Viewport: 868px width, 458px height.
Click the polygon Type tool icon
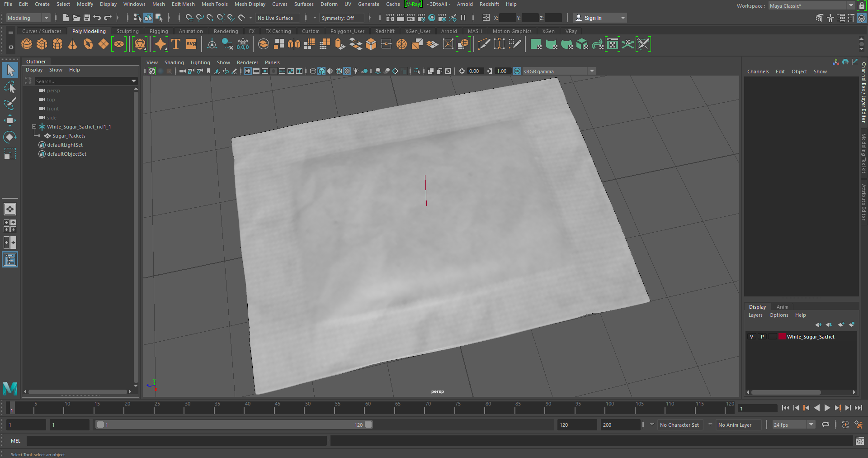[x=176, y=44]
